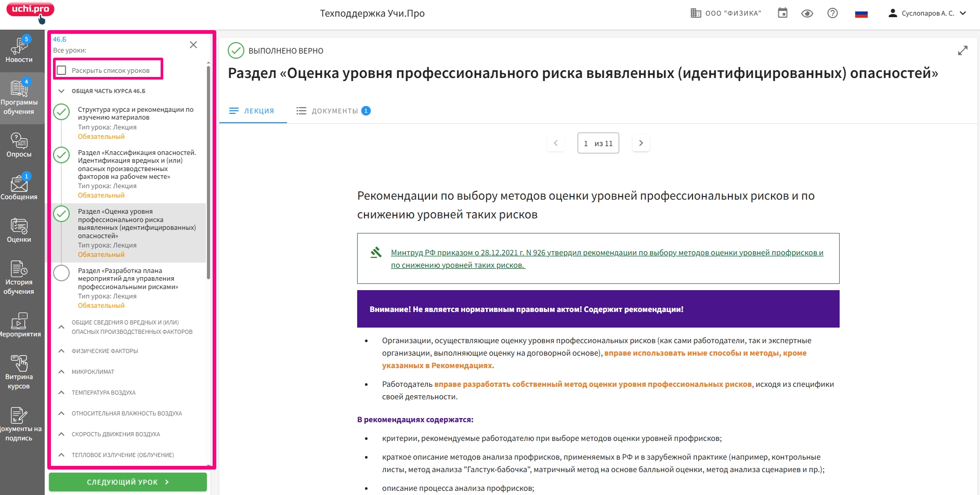Toggle the eye preview icon in the header
Screen dimensions: 980x495
tap(807, 13)
